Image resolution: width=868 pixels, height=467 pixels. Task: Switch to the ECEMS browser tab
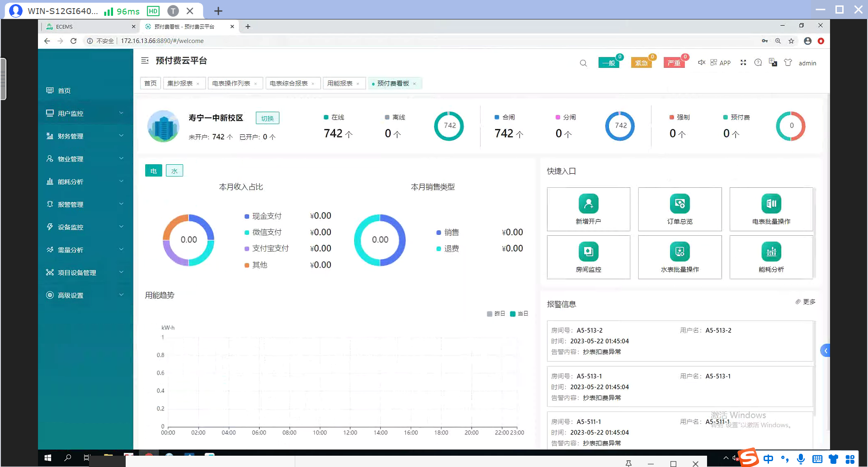(x=90, y=27)
